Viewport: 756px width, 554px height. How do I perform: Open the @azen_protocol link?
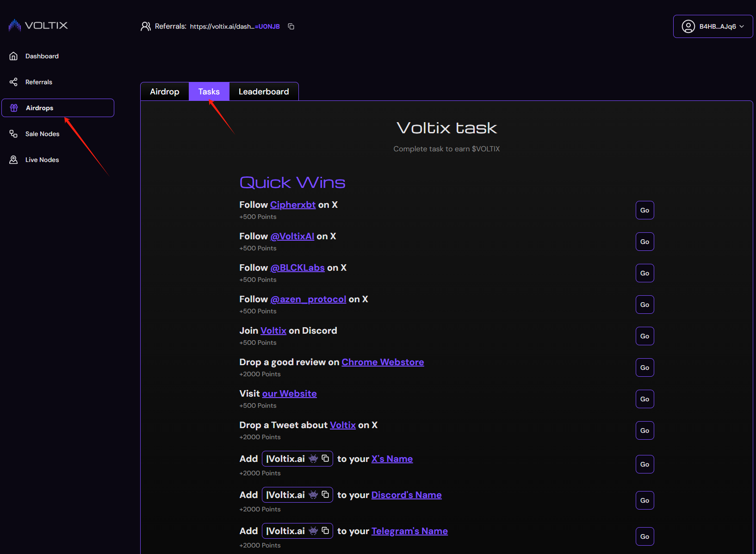point(308,299)
